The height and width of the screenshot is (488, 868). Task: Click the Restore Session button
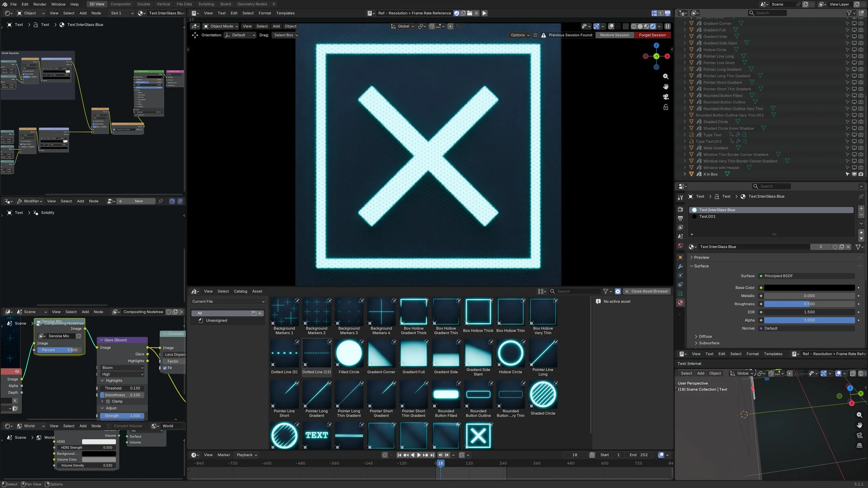[614, 35]
